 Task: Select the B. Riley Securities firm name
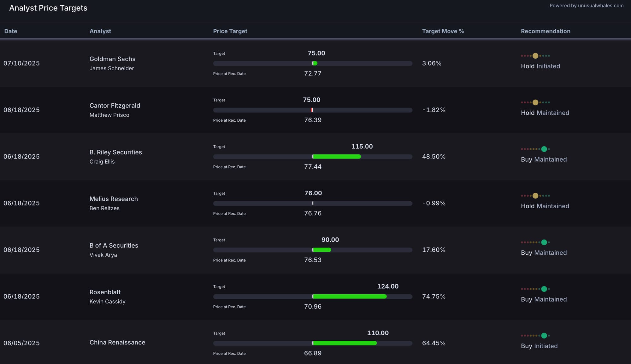point(115,152)
